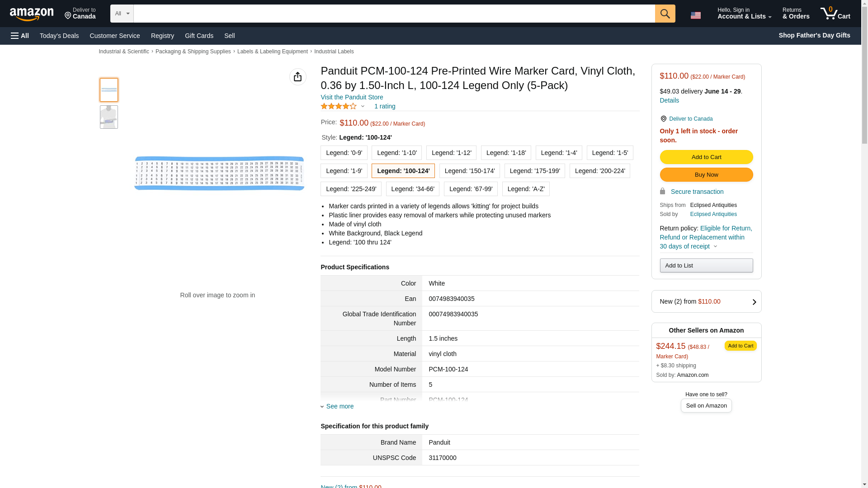Click the share icon on product image

[297, 77]
